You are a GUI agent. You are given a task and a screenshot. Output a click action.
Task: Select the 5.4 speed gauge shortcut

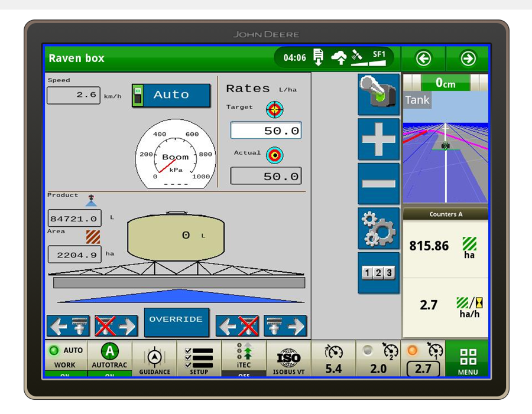coord(333,358)
